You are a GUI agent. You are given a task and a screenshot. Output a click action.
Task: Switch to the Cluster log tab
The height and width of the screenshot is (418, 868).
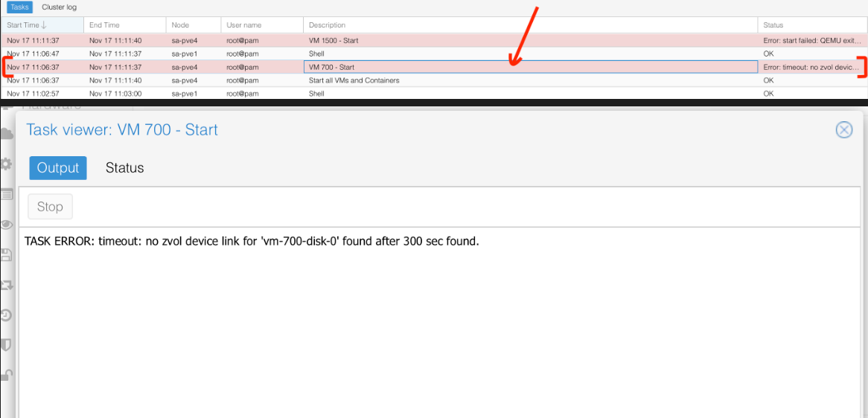click(x=60, y=7)
